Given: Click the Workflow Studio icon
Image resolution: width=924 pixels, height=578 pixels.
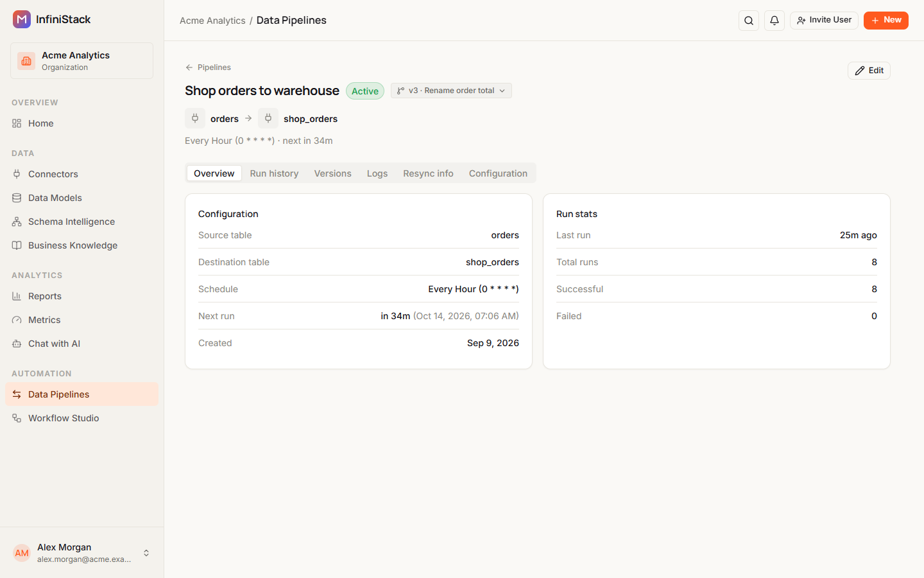Looking at the screenshot, I should (17, 418).
